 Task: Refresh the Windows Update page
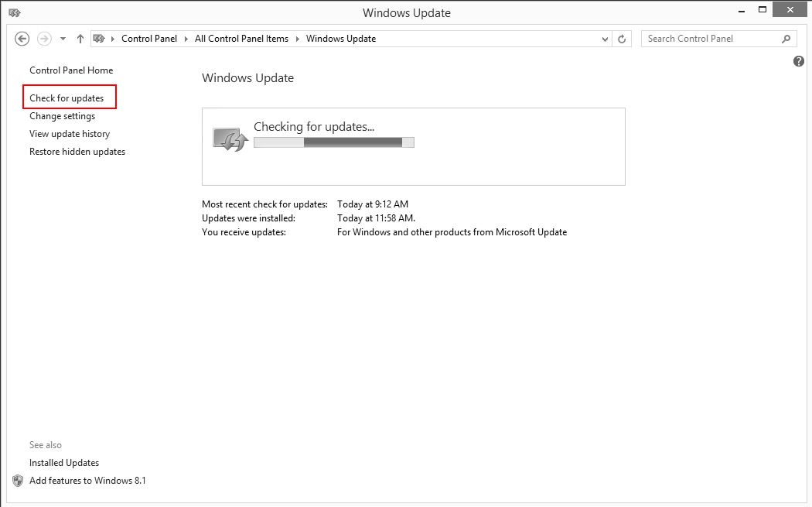pyautogui.click(x=622, y=39)
